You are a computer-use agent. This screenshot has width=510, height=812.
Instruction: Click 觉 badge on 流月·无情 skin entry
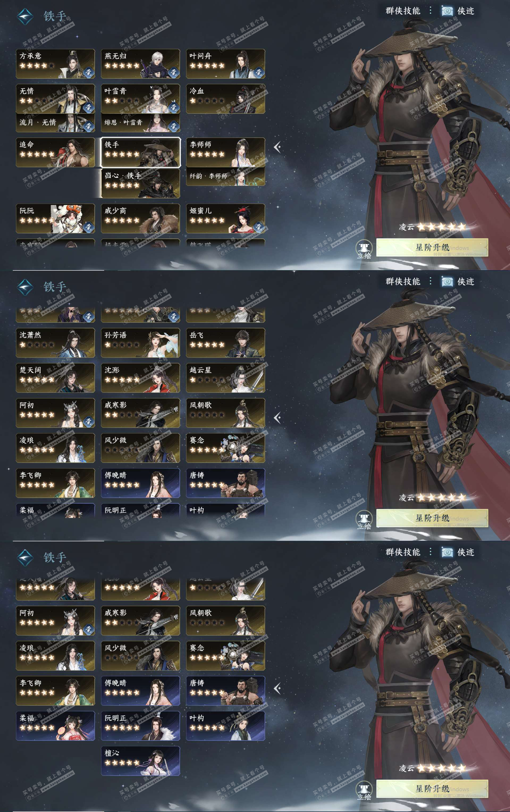tap(88, 126)
